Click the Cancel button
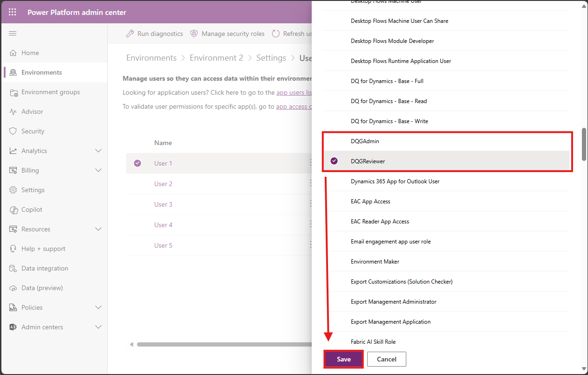Screen dimensions: 588x375 coord(387,359)
